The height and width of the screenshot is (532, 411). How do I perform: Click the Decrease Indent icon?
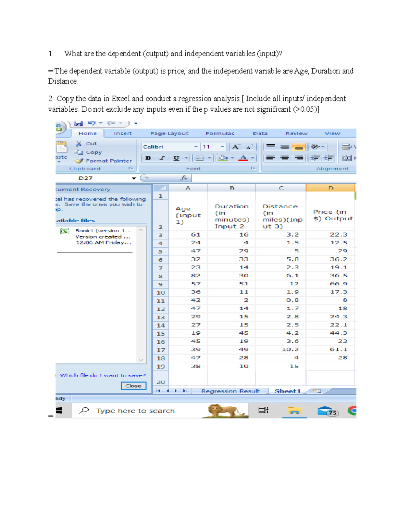[x=315, y=158]
